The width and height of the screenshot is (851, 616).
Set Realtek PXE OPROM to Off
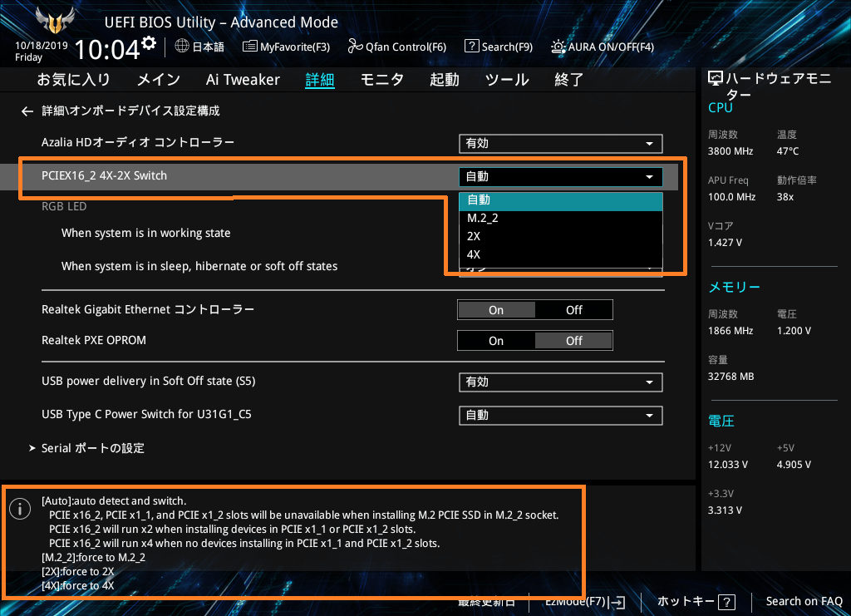(573, 341)
